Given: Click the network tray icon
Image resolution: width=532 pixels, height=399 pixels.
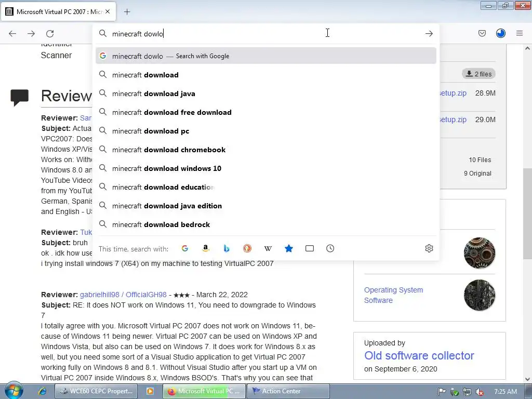Looking at the screenshot, I should tap(467, 392).
